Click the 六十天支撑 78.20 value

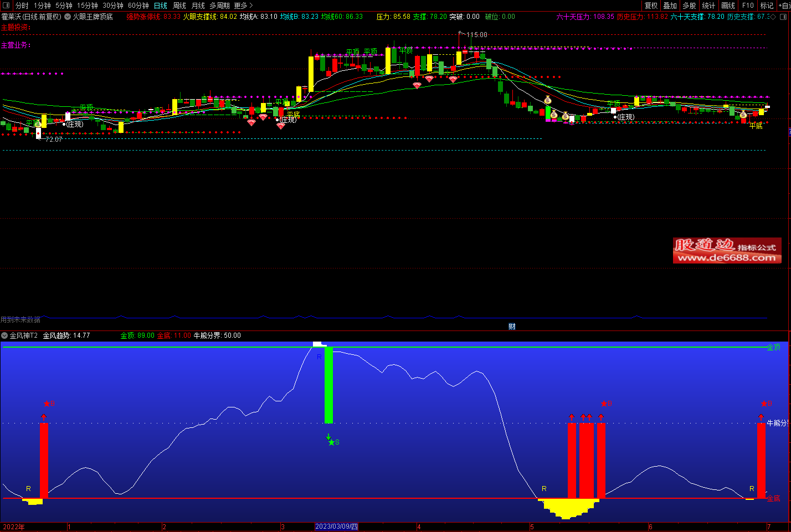tap(697, 17)
